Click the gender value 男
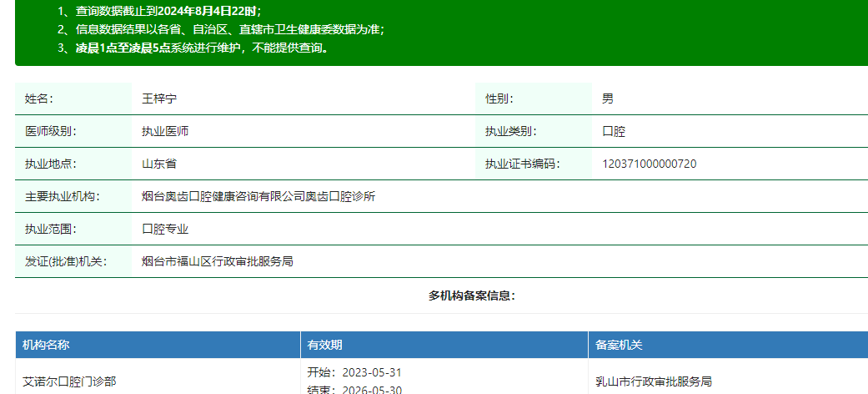Image resolution: width=868 pixels, height=394 pixels. coord(608,98)
